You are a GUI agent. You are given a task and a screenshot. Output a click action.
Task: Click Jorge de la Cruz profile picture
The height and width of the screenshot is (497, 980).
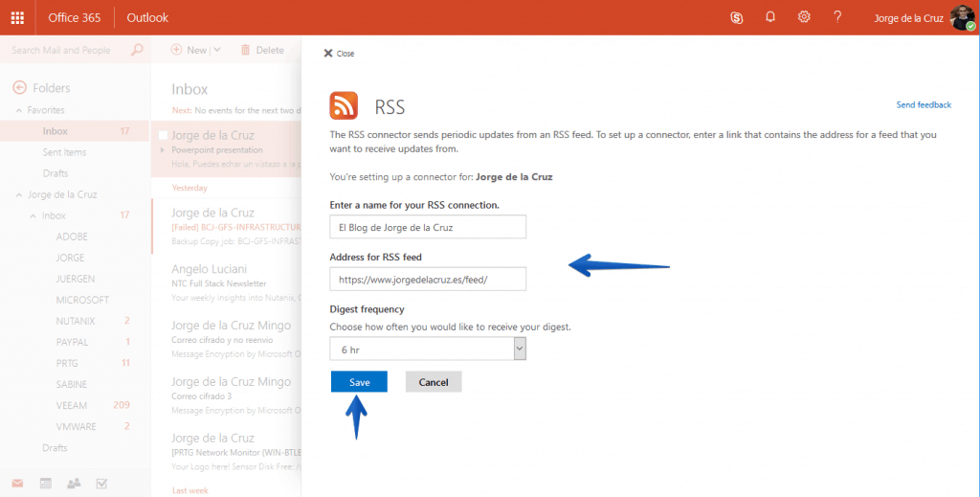click(x=962, y=17)
